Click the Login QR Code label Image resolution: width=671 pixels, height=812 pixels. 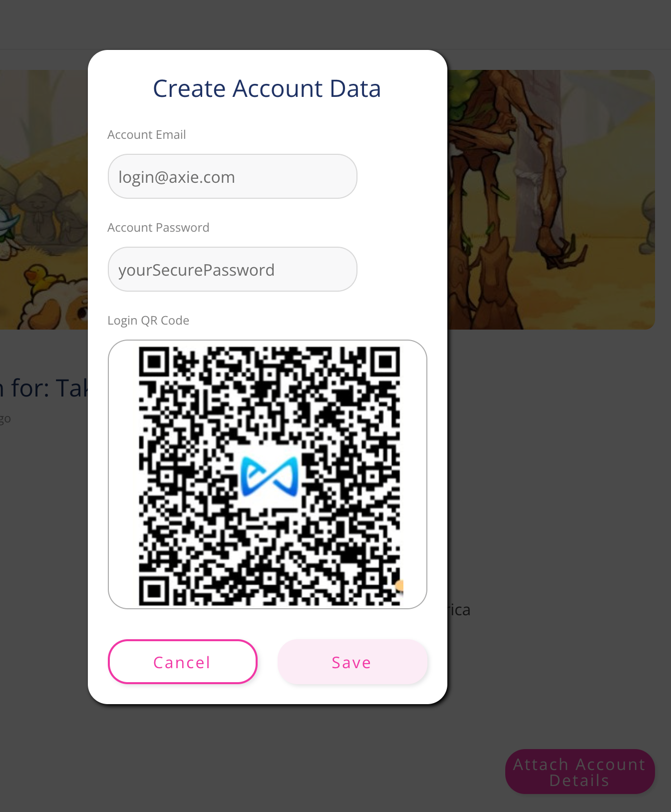[148, 320]
